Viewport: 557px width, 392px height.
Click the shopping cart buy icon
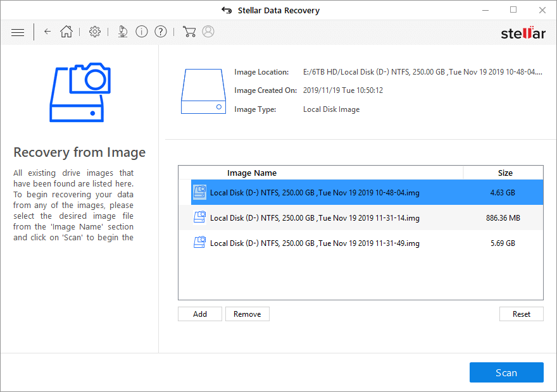189,32
